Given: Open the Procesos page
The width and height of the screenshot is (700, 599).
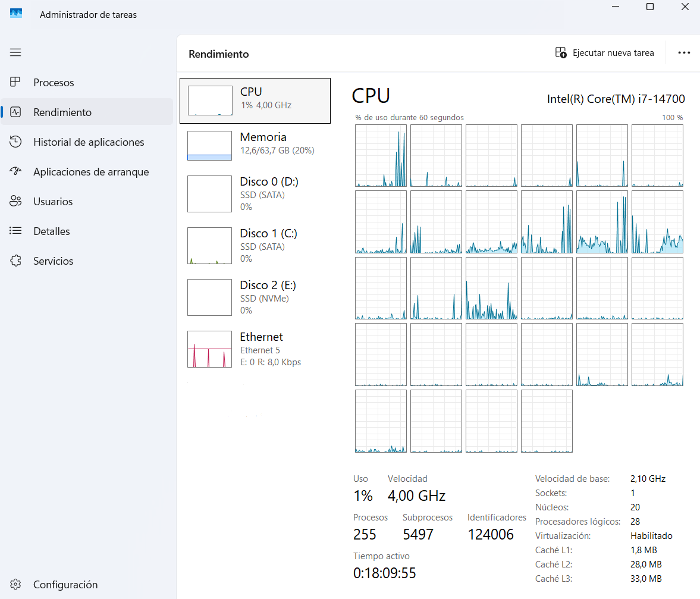Looking at the screenshot, I should tap(87, 82).
